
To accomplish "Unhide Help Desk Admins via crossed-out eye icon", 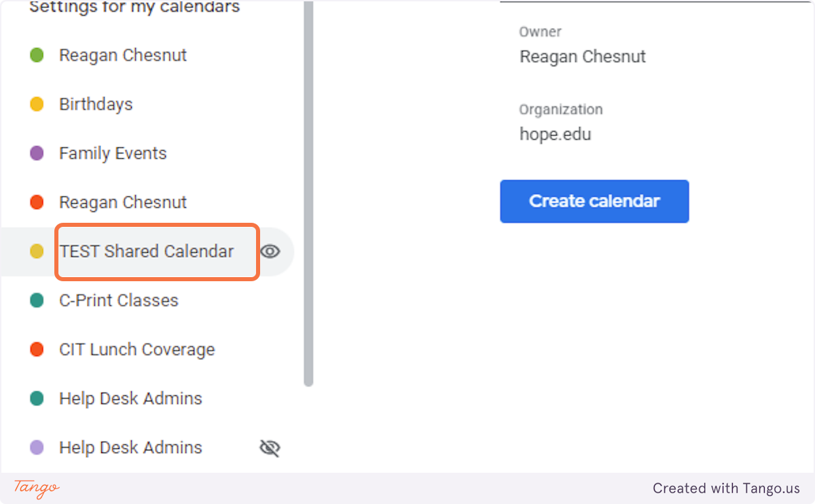I will click(x=270, y=448).
